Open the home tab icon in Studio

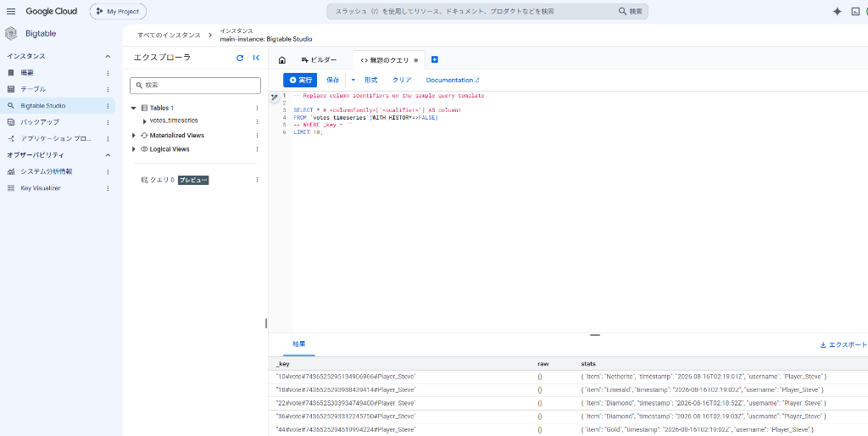[x=281, y=60]
